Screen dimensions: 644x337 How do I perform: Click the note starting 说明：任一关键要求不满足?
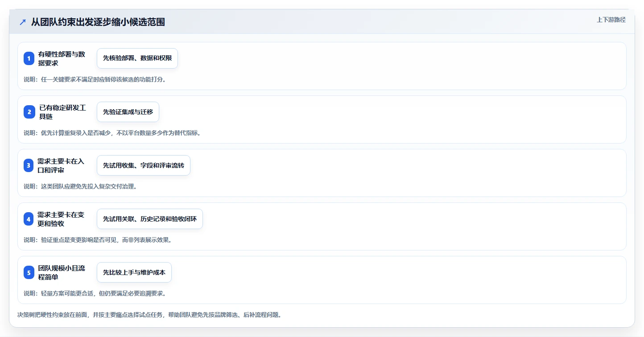pos(95,79)
